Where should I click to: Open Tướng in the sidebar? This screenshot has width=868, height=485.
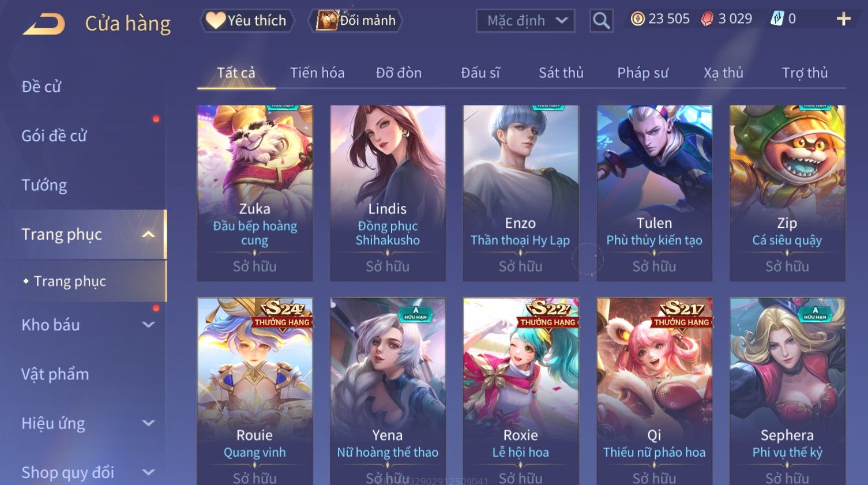point(44,185)
